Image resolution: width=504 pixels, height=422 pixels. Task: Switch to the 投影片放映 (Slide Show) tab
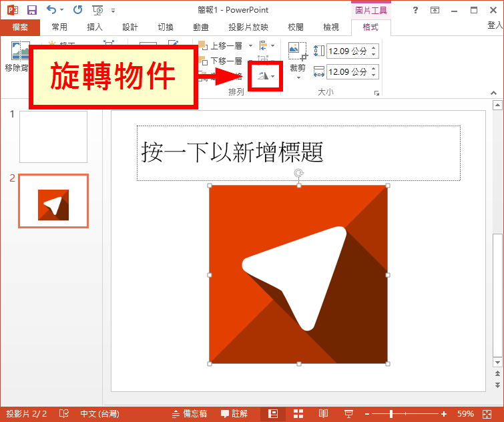(248, 27)
